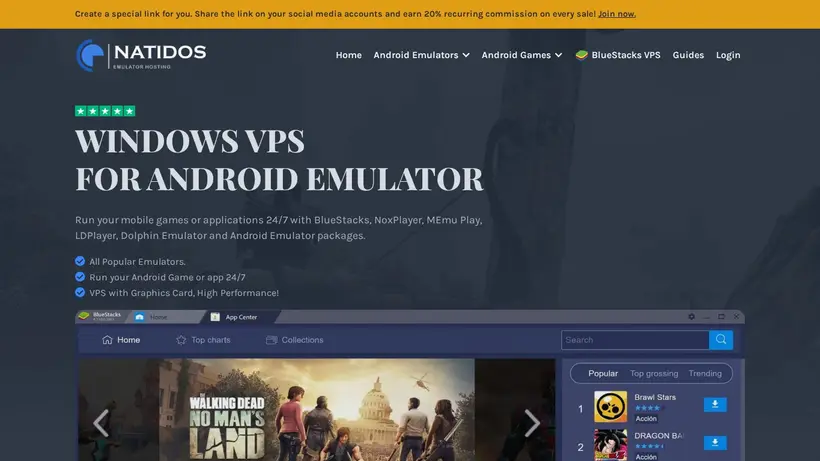Expand the Android Emulators dropdown
Image resolution: width=820 pixels, height=461 pixels.
tap(422, 55)
